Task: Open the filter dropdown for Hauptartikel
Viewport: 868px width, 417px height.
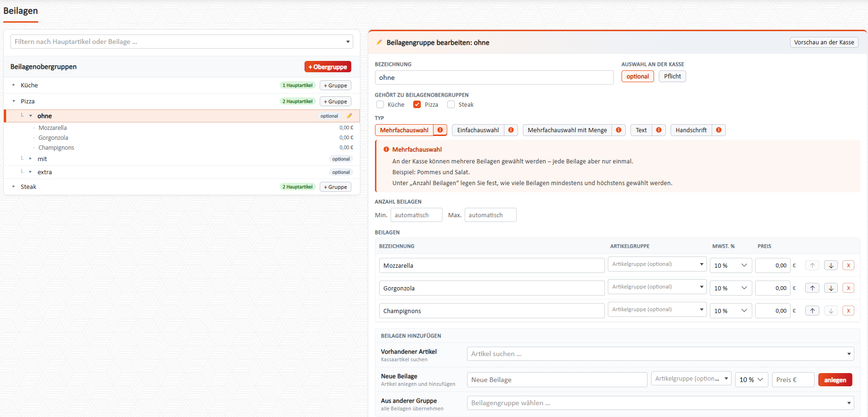Action: 182,42
